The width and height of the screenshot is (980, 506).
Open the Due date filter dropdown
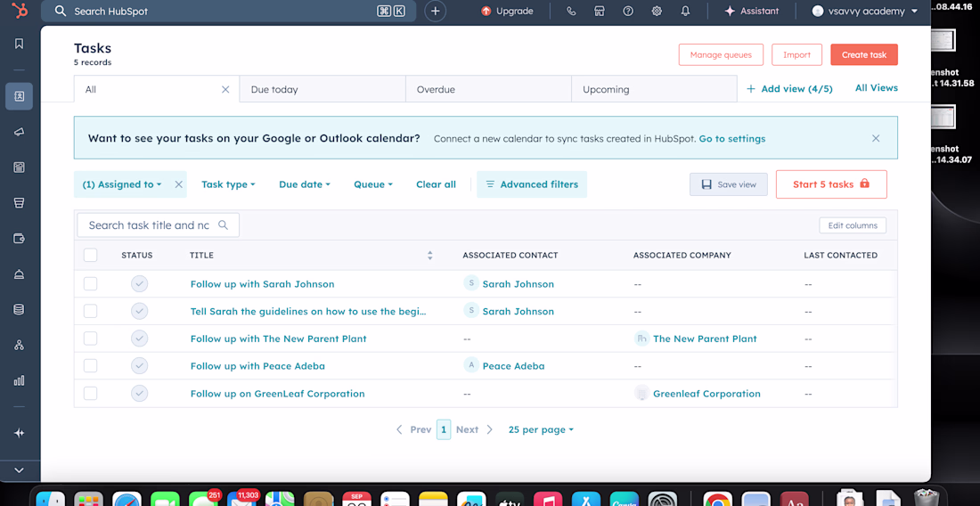pos(304,184)
